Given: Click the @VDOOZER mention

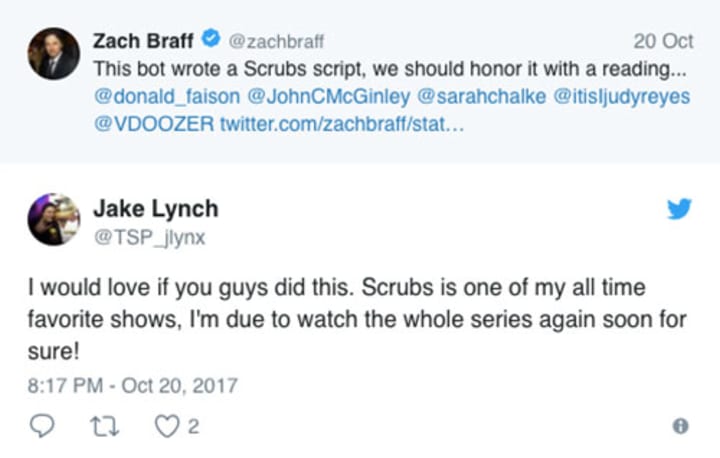Looking at the screenshot, I should (152, 127).
